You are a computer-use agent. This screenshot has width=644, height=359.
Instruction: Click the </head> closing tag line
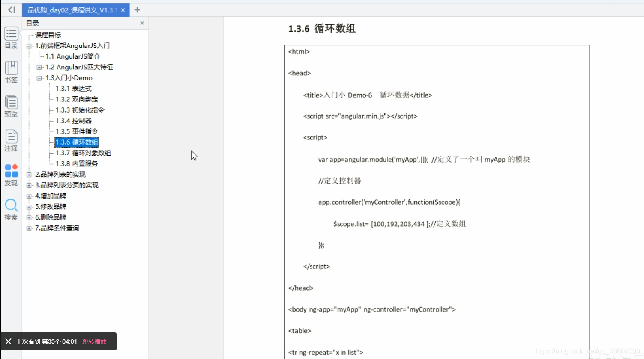301,288
